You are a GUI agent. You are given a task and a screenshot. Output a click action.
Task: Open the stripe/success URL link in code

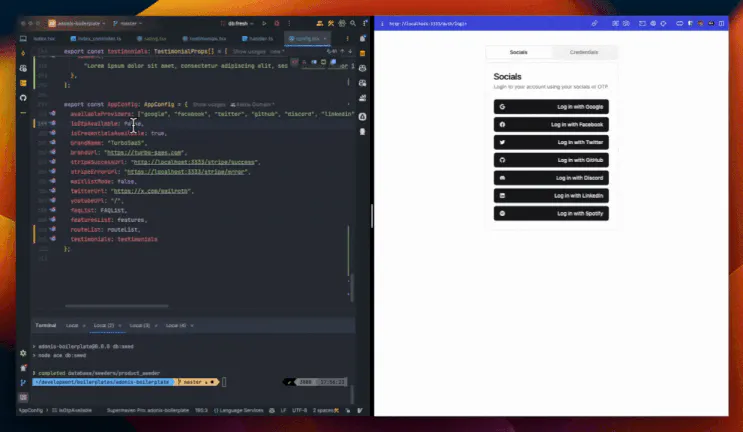tap(194, 162)
